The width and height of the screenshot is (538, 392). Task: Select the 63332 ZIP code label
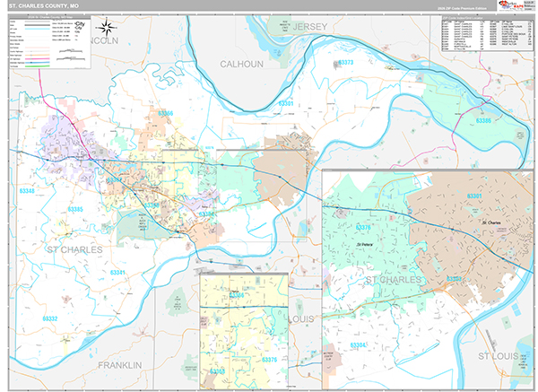pos(50,318)
